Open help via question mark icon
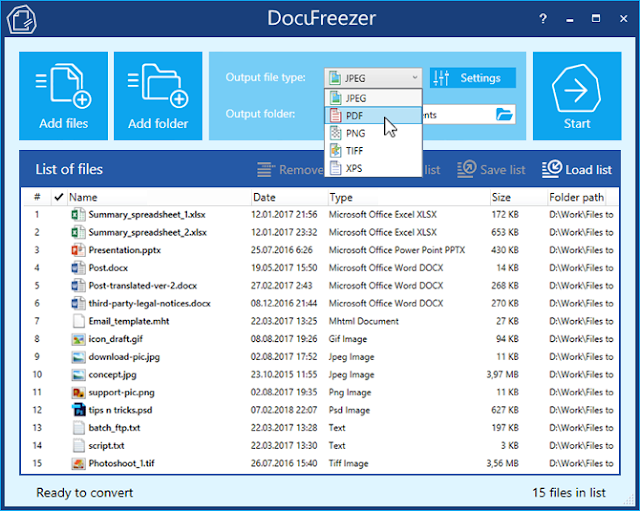 coord(542,19)
